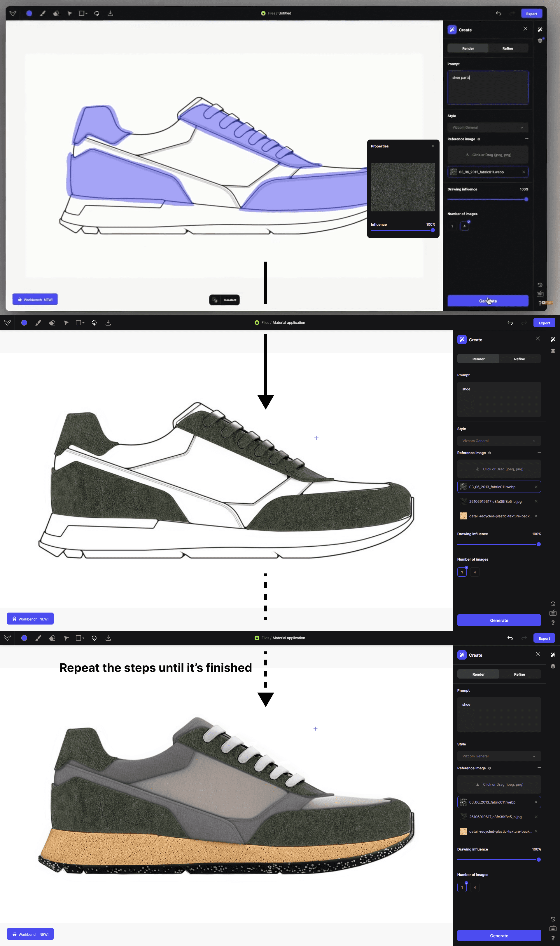
Task: Select 4 as the Number of images
Action: [x=465, y=226]
